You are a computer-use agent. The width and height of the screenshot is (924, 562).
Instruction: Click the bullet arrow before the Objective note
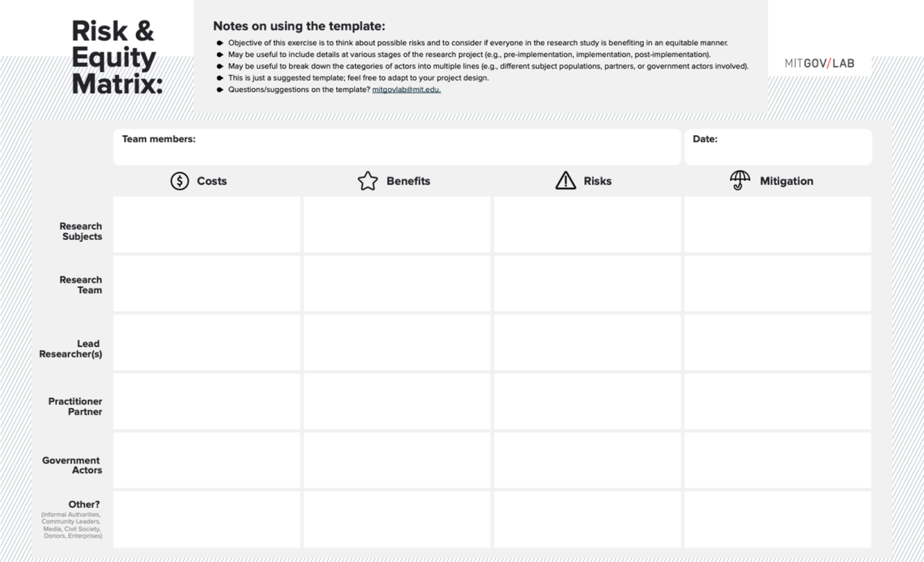(219, 42)
